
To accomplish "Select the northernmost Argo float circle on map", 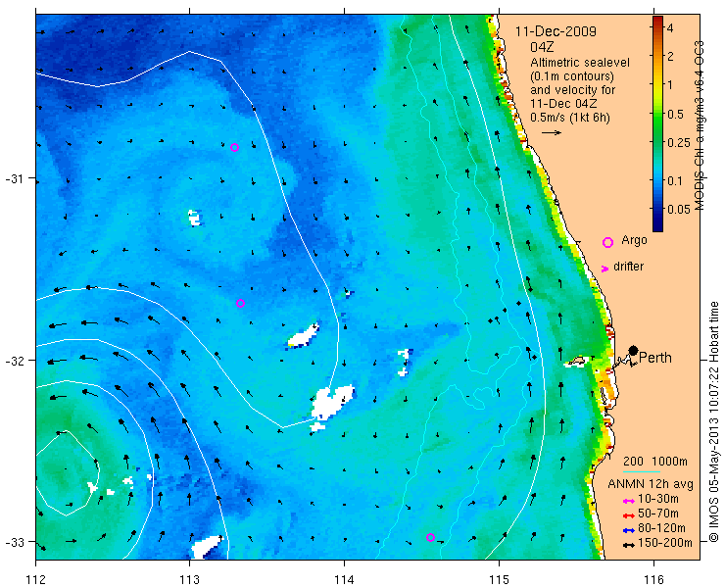I will point(234,148).
